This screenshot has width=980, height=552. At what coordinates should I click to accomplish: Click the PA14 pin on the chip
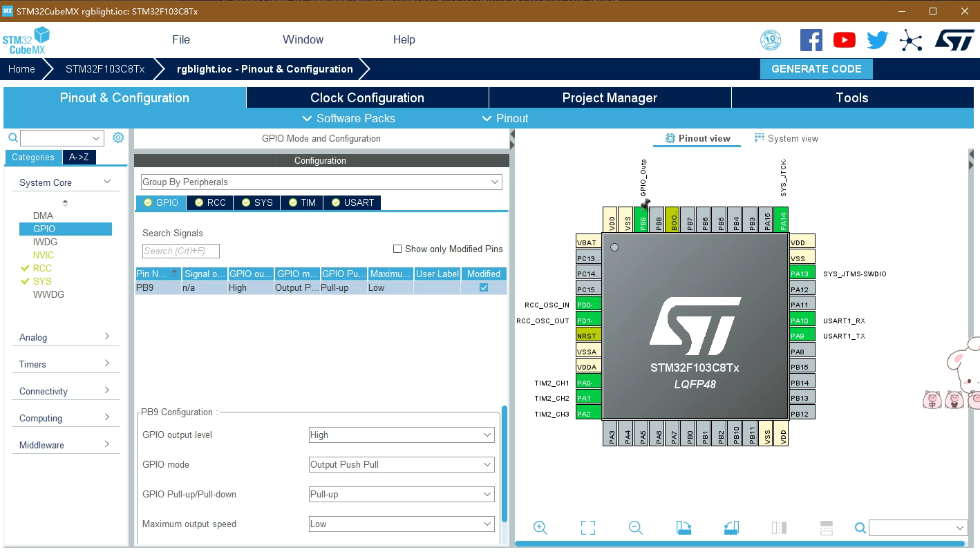(x=782, y=220)
